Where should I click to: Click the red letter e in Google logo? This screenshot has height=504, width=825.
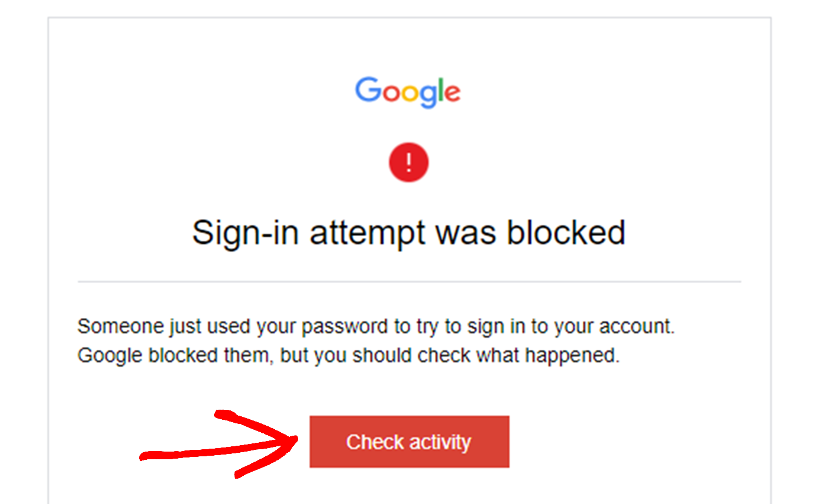click(x=453, y=93)
